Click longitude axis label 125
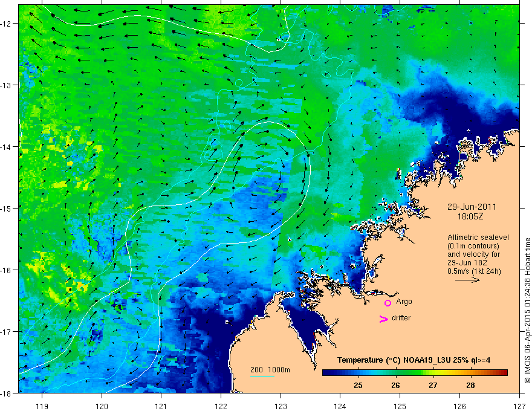 tap(400, 406)
